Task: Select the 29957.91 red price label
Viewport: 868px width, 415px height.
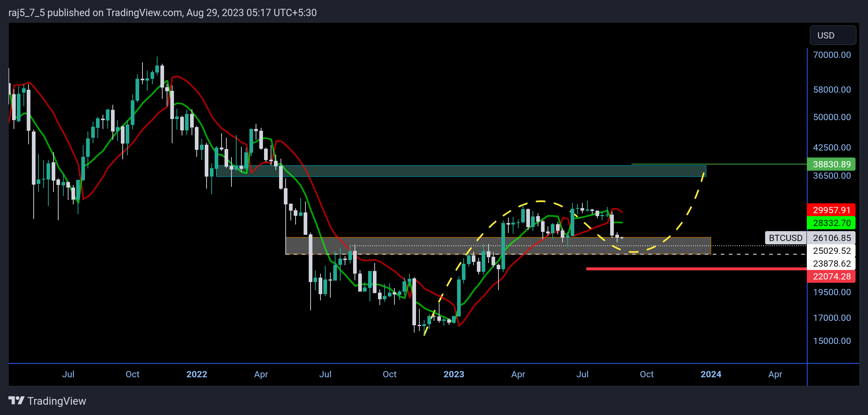Action: click(x=831, y=210)
